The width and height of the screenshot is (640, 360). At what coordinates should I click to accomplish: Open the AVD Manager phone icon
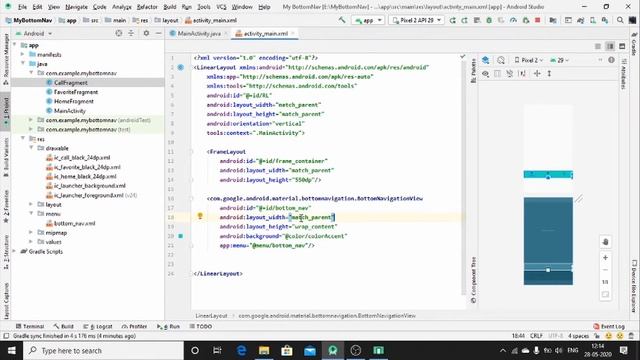(x=593, y=20)
